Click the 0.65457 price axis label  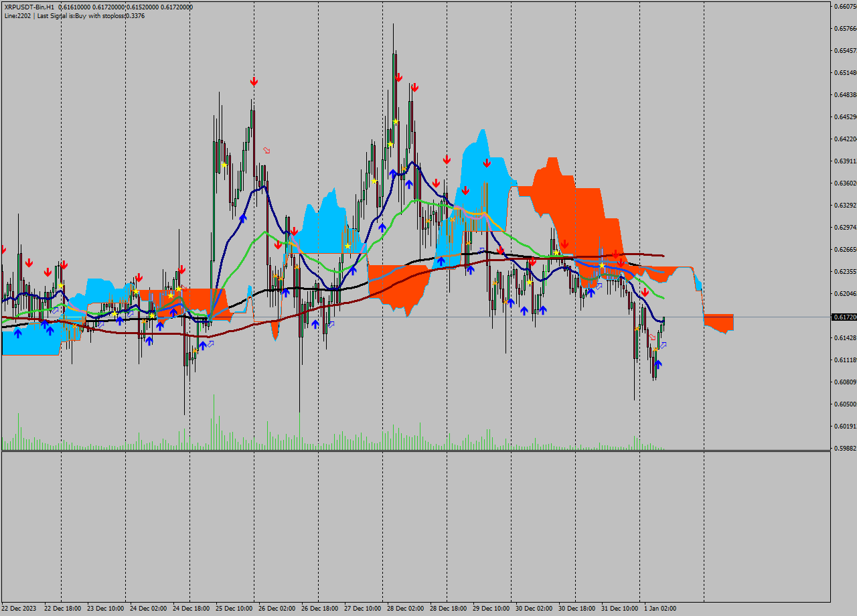tap(845, 51)
